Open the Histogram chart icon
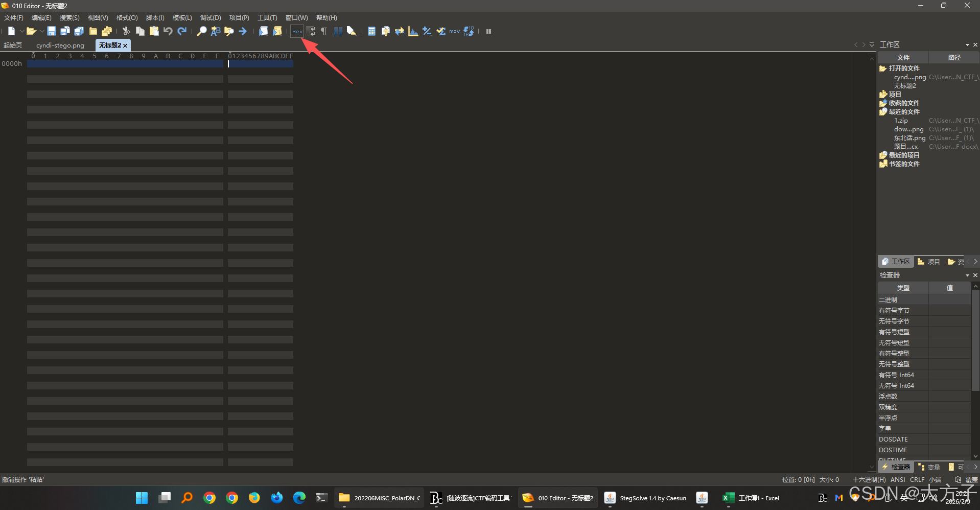The image size is (980, 510). pyautogui.click(x=413, y=31)
